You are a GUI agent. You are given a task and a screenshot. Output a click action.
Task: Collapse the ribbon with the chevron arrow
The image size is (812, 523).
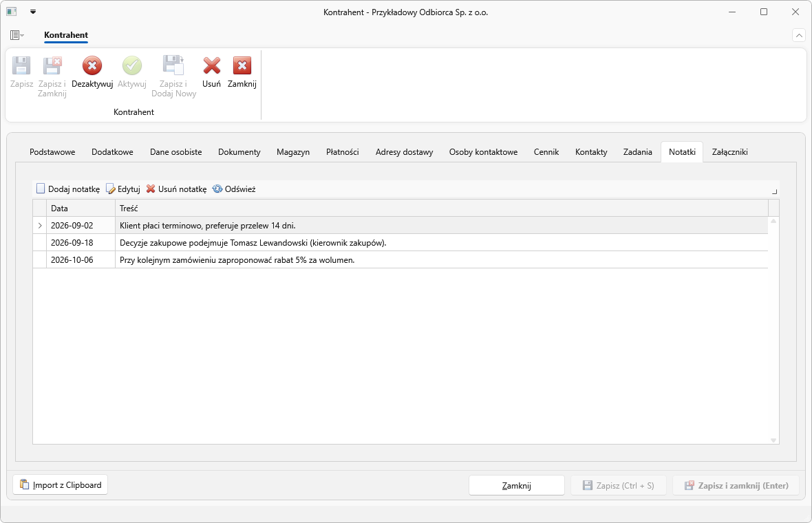point(798,35)
